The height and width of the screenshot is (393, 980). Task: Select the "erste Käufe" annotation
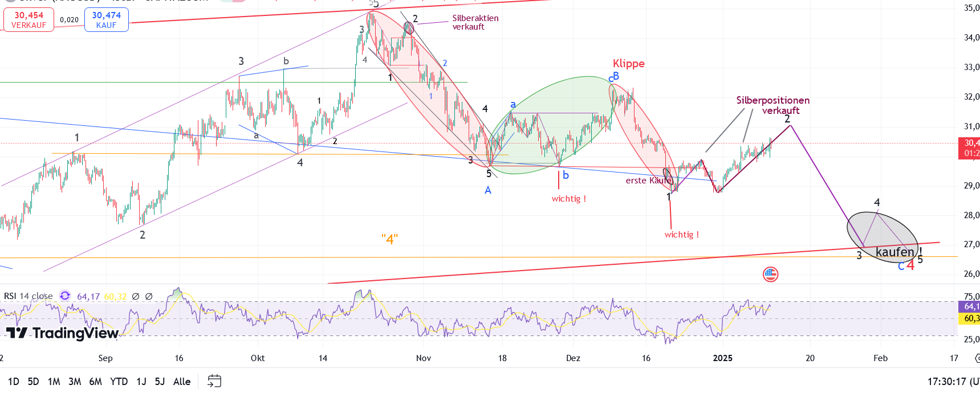[649, 181]
